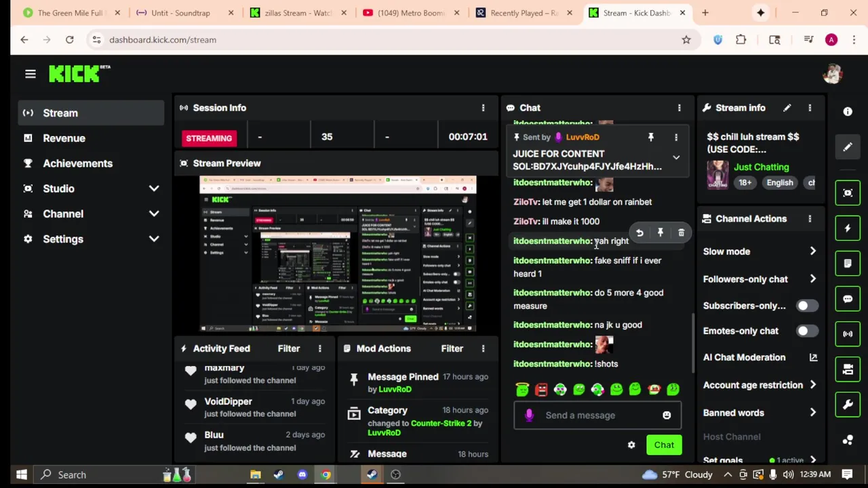
Task: Click the 18+ tag
Action: coord(745,182)
